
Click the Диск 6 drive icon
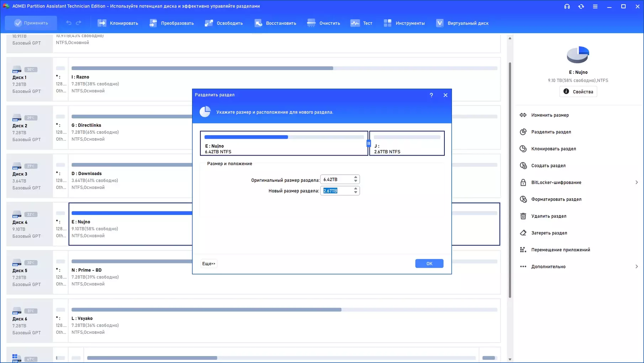pos(17,311)
